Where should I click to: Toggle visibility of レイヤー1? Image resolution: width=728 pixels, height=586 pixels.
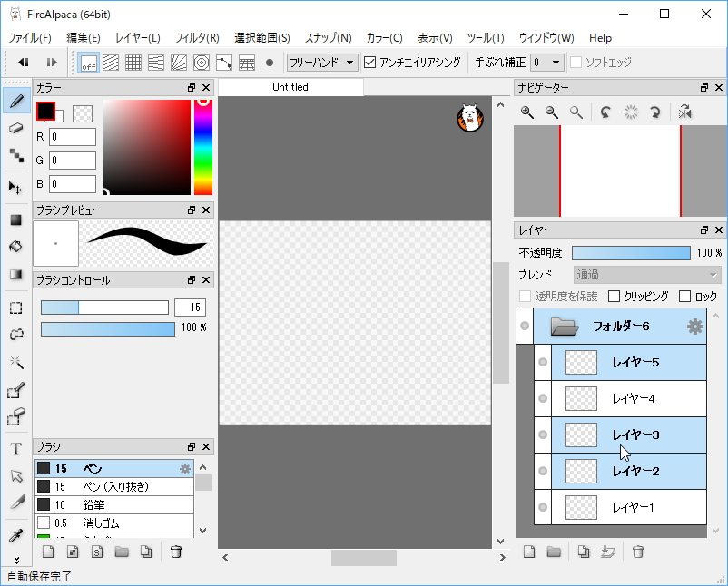[x=542, y=507]
